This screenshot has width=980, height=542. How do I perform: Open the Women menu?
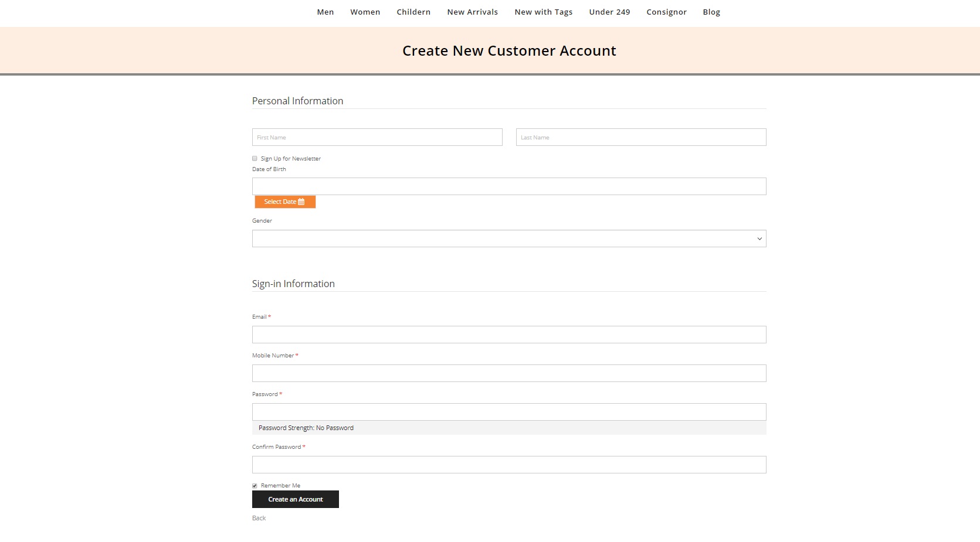pos(365,12)
